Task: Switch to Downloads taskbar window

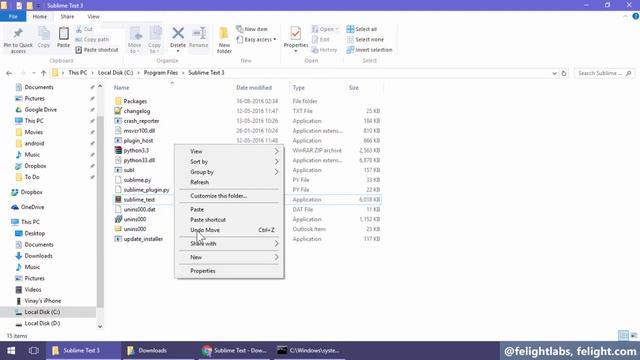Action: [158, 351]
